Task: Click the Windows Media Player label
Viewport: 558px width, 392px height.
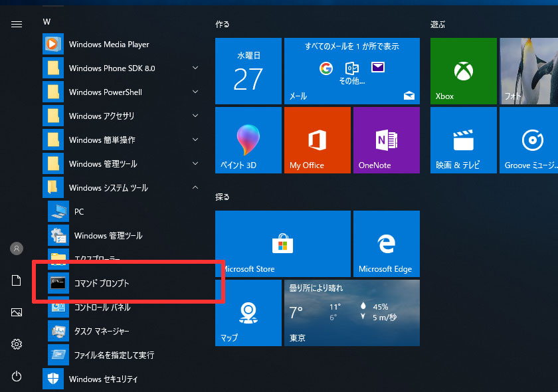Action: point(109,45)
